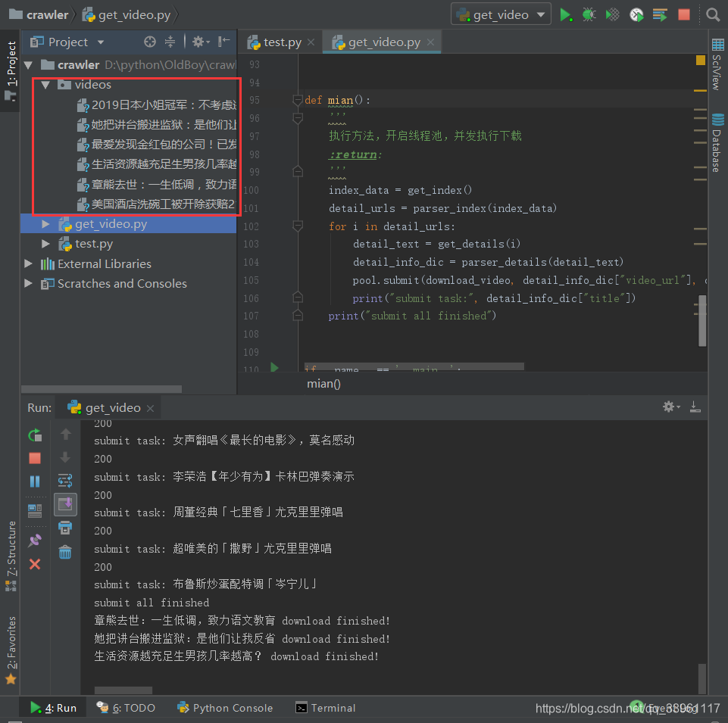Open the 7: Structure side tab

10,556
